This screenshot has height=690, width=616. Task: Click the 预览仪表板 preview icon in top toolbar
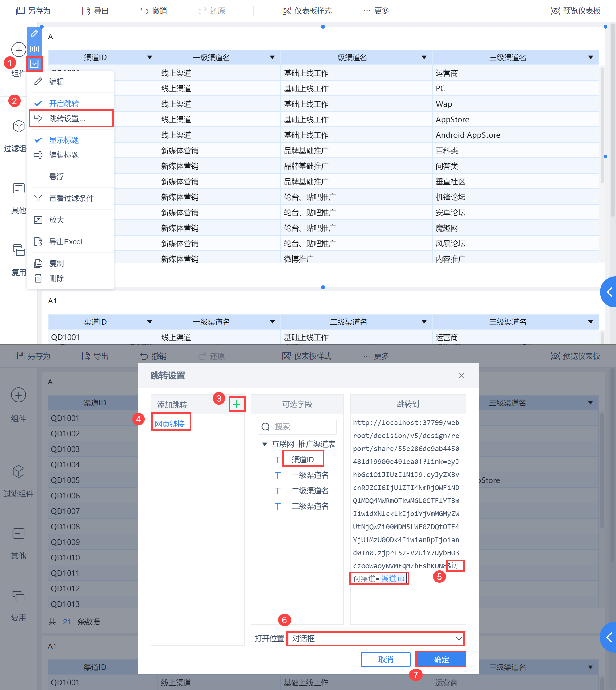tap(555, 11)
